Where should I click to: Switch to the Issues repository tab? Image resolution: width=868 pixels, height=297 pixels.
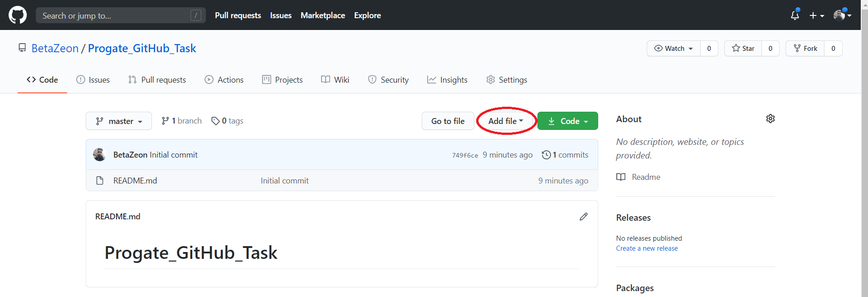click(x=93, y=80)
